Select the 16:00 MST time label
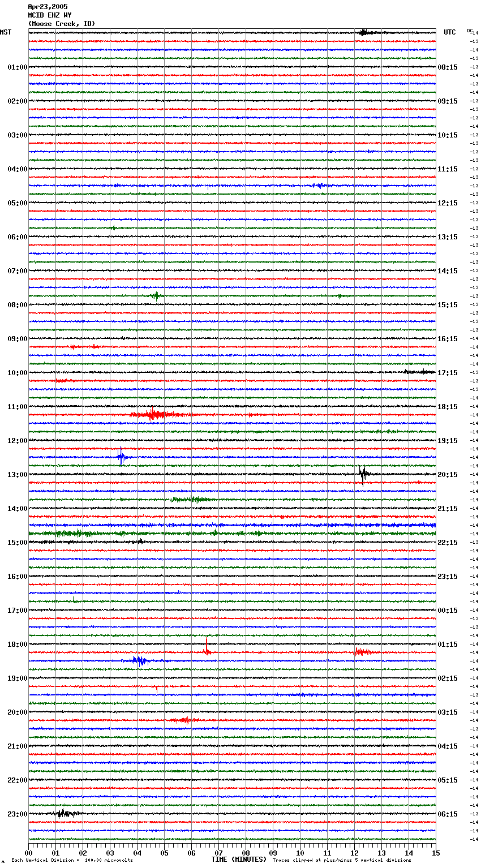 pos(18,577)
